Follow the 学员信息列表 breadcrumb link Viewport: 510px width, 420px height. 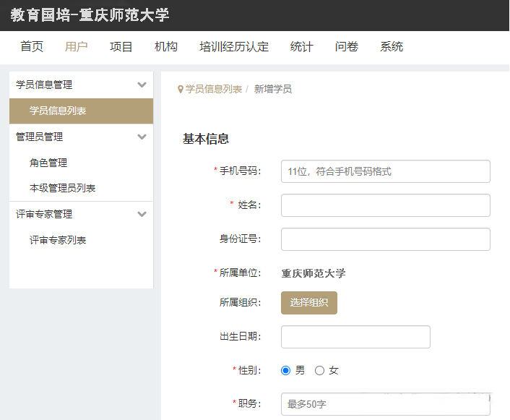point(214,90)
